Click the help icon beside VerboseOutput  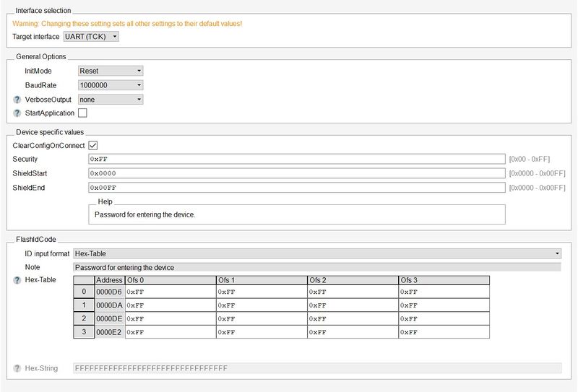point(17,100)
